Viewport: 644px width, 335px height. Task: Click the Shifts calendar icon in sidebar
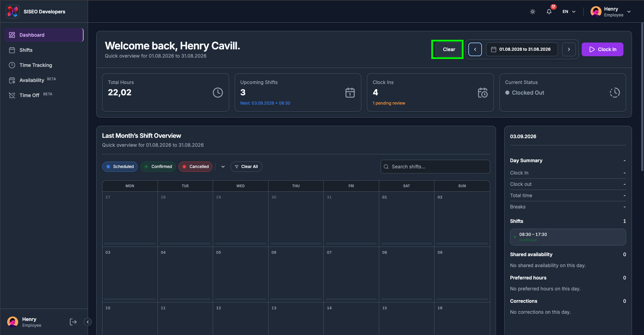(x=12, y=50)
